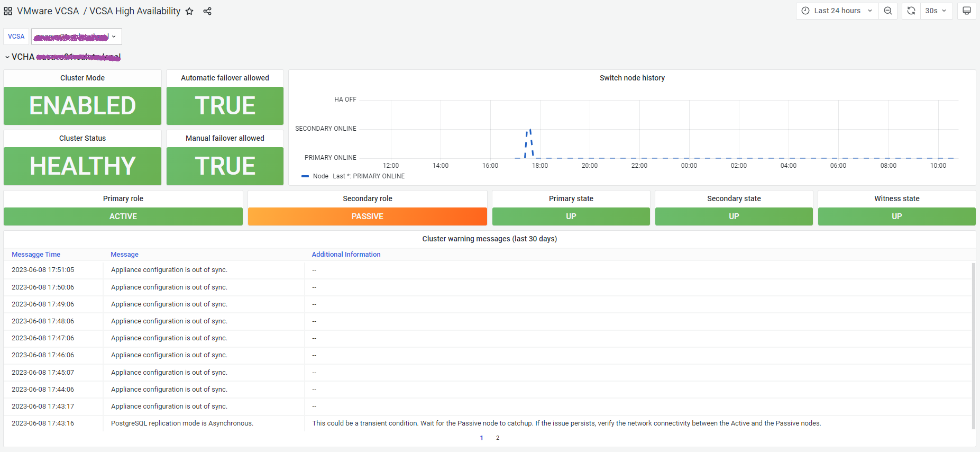
Task: Zoom out the time range
Action: point(888,11)
